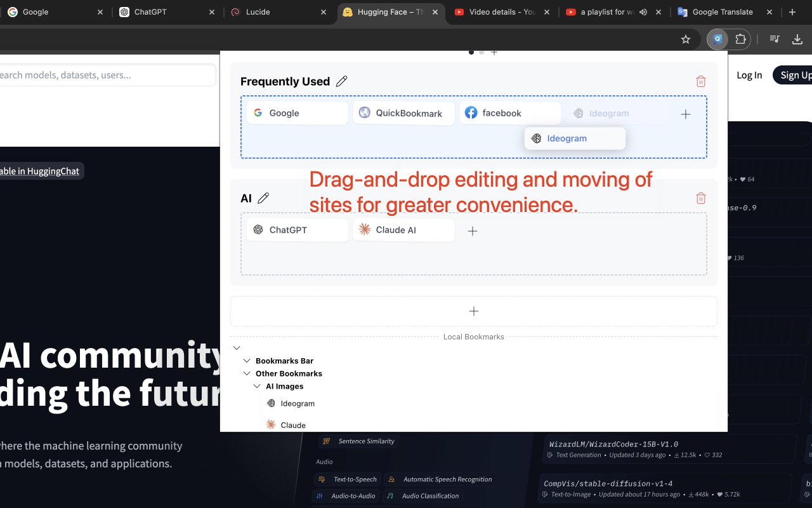Bookmark the page via the star icon
The height and width of the screenshot is (508, 812).
coord(685,39)
